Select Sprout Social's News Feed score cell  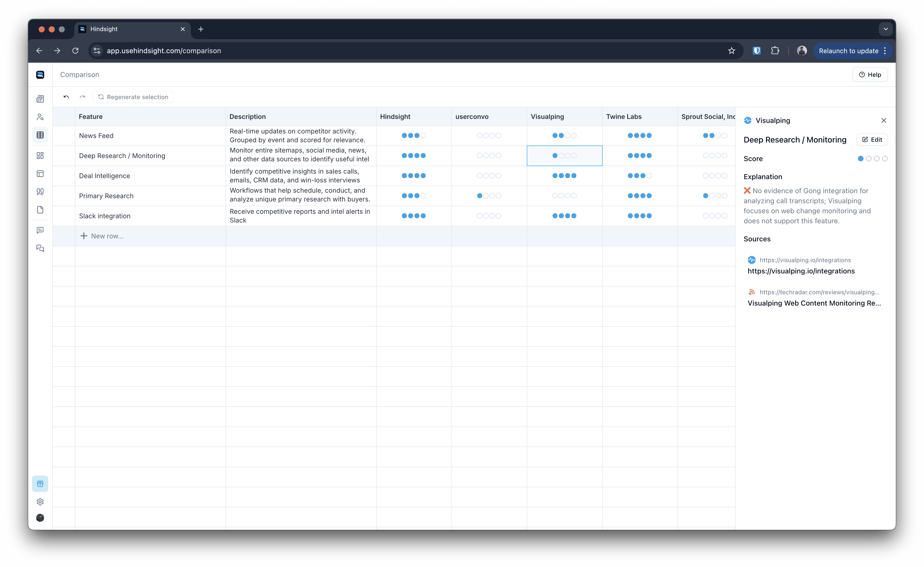click(x=706, y=136)
